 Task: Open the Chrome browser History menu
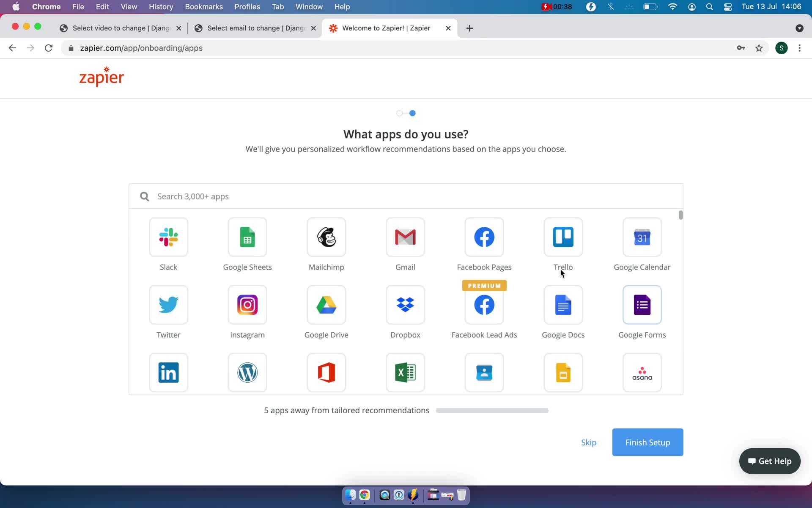click(x=161, y=6)
